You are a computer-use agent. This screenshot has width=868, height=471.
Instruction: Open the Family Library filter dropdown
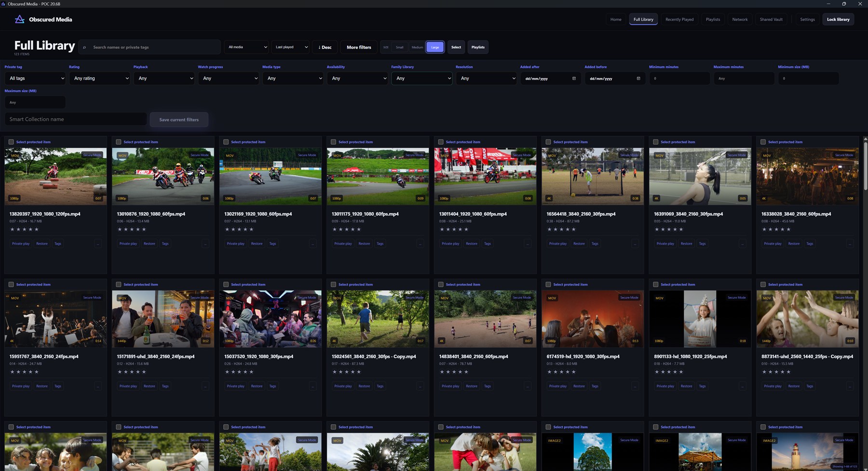click(422, 78)
